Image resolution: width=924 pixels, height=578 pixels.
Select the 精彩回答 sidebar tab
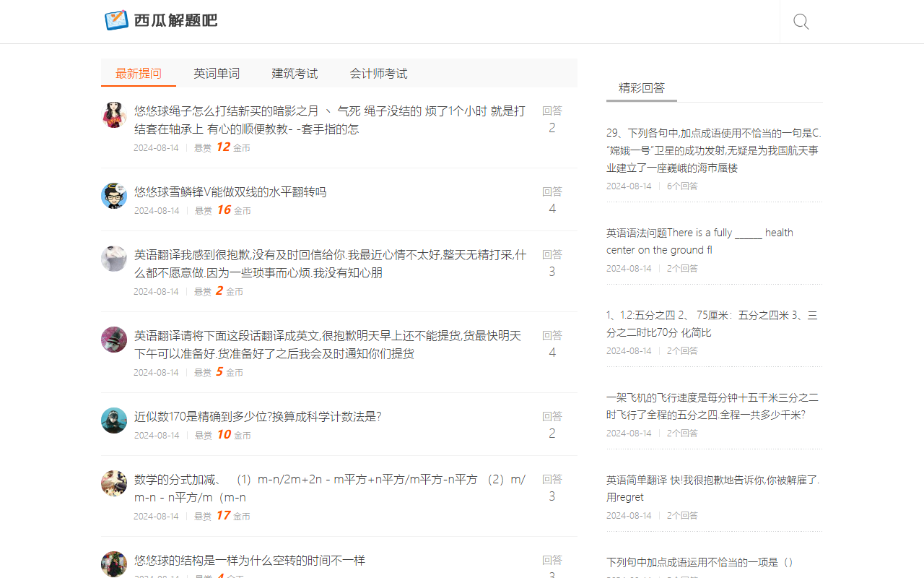[x=642, y=88]
